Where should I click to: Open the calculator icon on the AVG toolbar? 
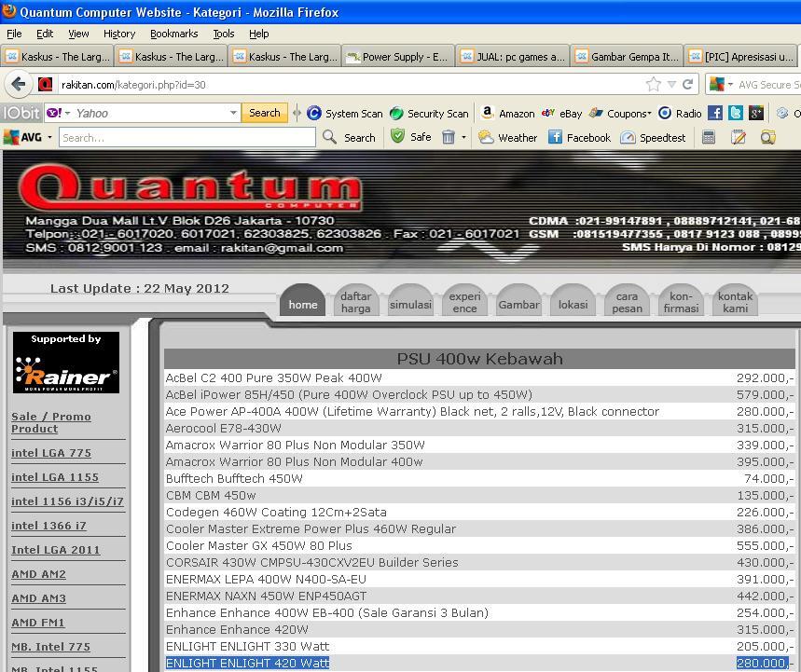tap(709, 137)
